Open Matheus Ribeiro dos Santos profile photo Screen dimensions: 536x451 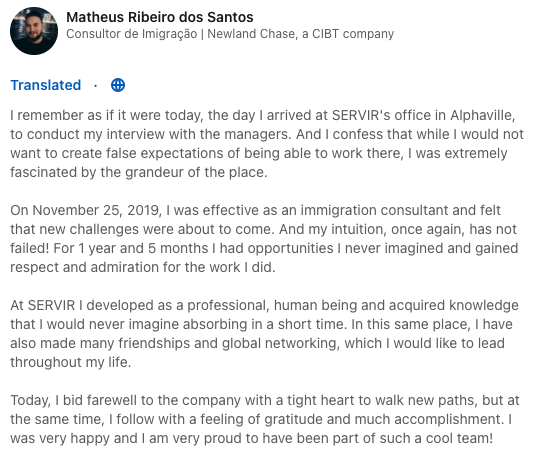(34, 31)
